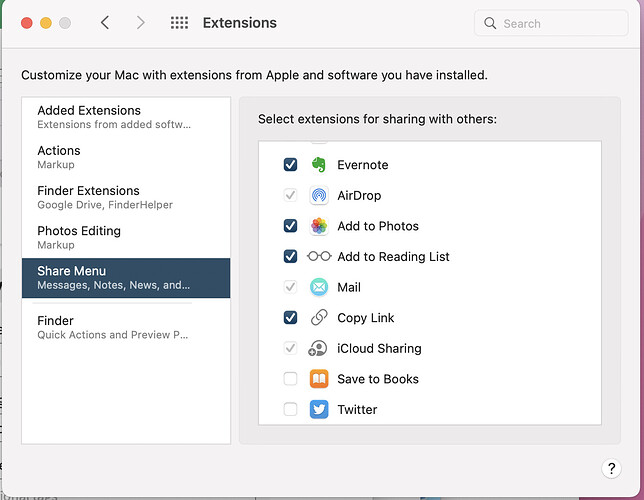Show all preferences grid icon
The height and width of the screenshot is (500, 644).
coord(179,23)
